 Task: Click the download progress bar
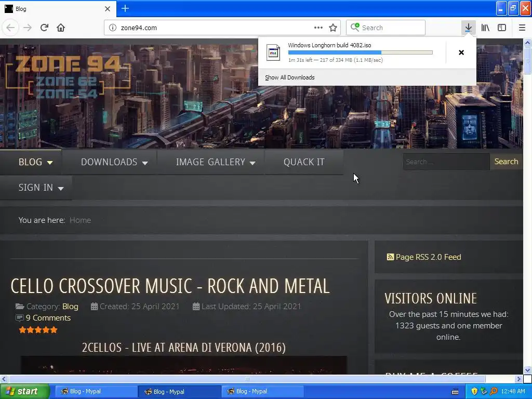click(361, 52)
